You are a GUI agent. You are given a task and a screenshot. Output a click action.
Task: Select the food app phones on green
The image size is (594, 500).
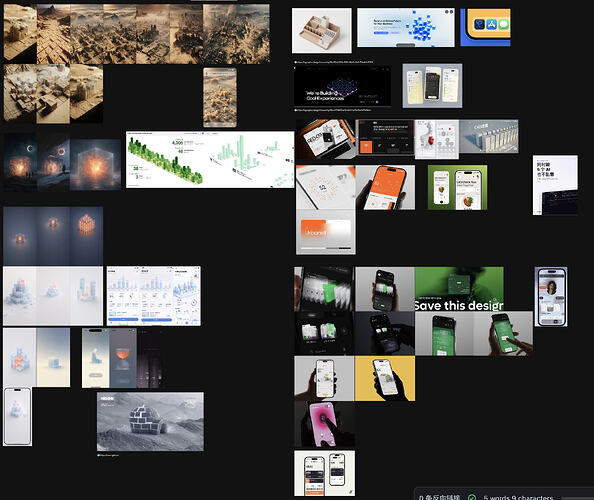458,187
